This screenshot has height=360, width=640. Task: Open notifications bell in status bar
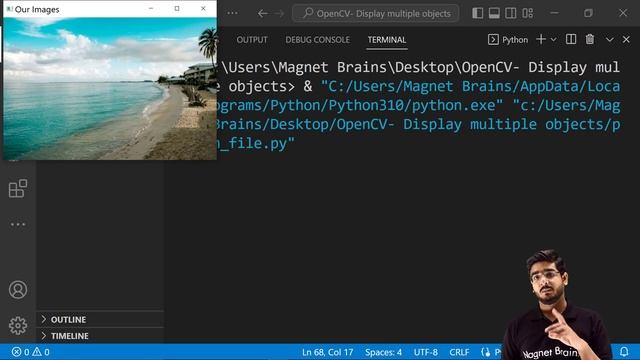coord(624,351)
